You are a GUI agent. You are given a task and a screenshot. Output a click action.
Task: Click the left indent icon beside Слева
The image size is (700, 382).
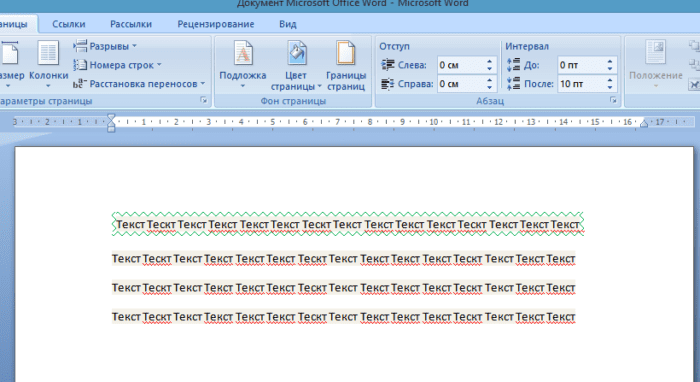pyautogui.click(x=388, y=65)
